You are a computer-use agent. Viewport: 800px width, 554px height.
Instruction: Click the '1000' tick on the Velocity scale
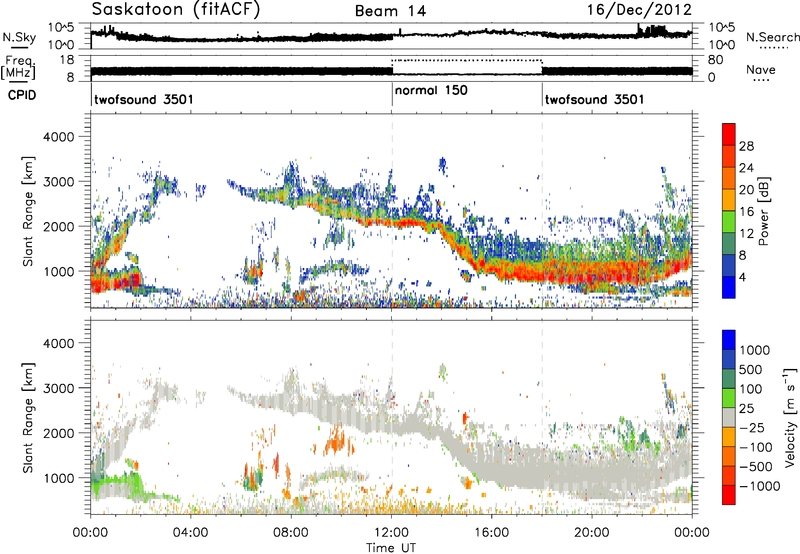click(x=755, y=350)
